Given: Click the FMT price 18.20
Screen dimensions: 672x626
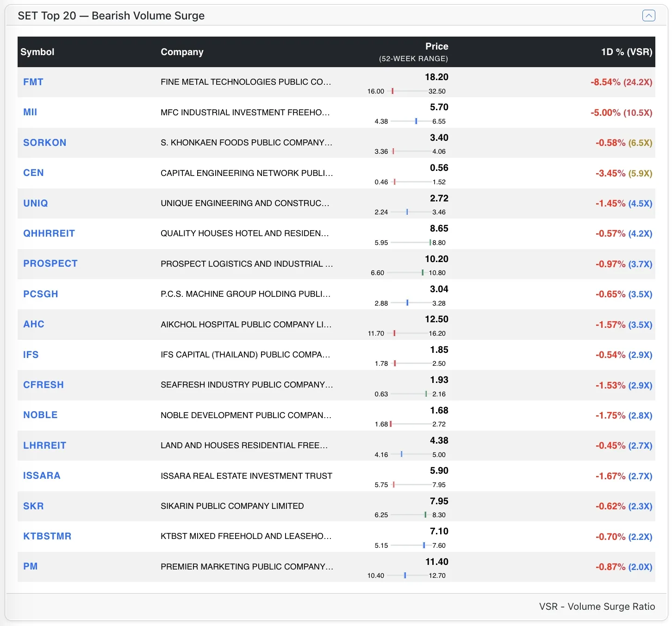Looking at the screenshot, I should tap(437, 77).
